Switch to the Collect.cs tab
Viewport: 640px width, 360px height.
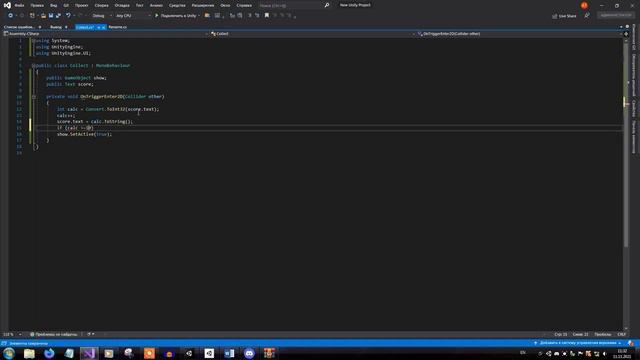point(85,27)
